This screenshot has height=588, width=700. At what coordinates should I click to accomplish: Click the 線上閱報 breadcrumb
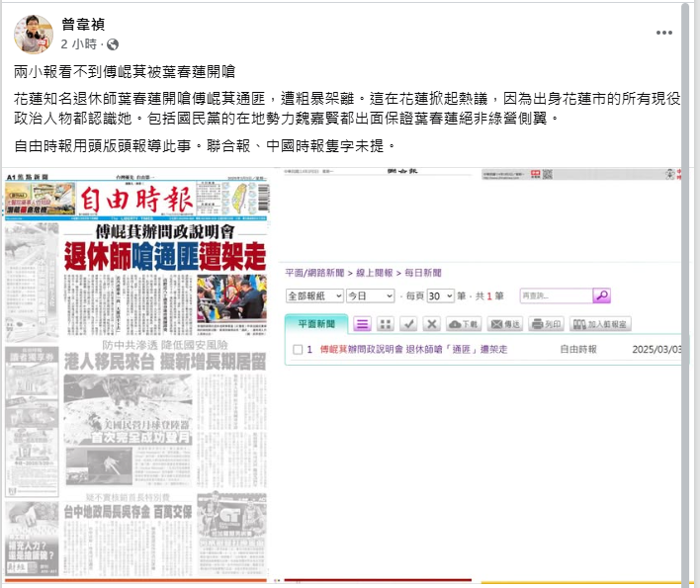pyautogui.click(x=374, y=273)
